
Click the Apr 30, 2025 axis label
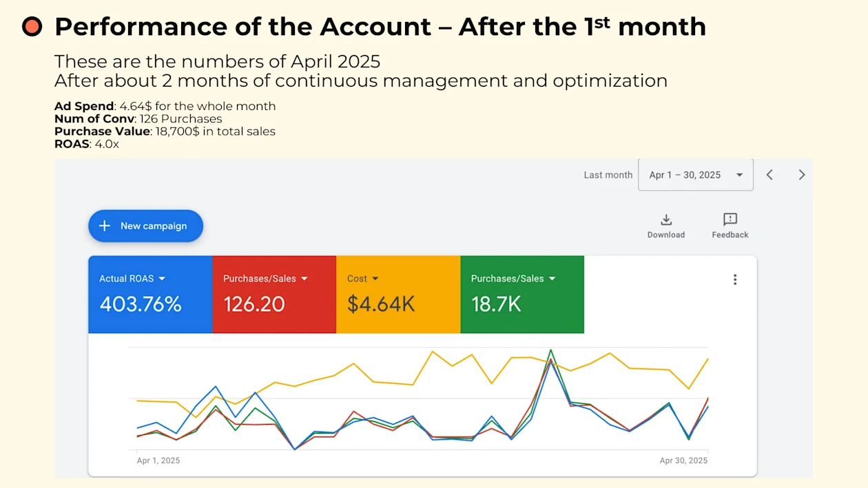coord(683,460)
